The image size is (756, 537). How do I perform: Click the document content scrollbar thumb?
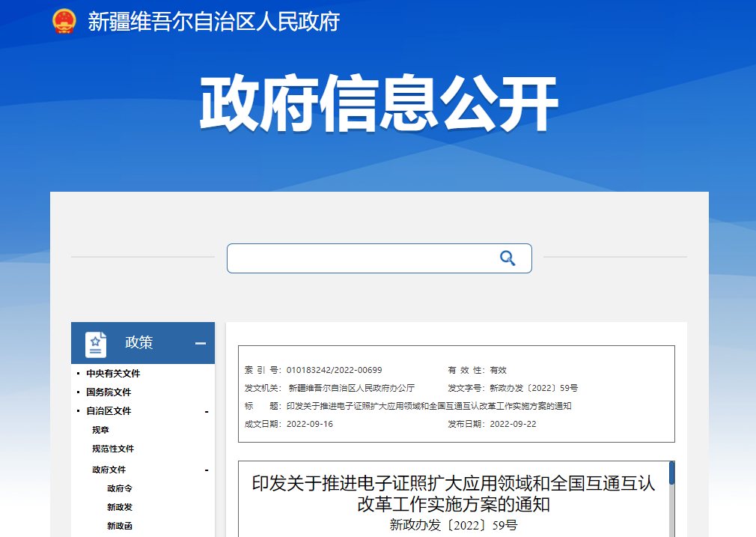tap(671, 473)
